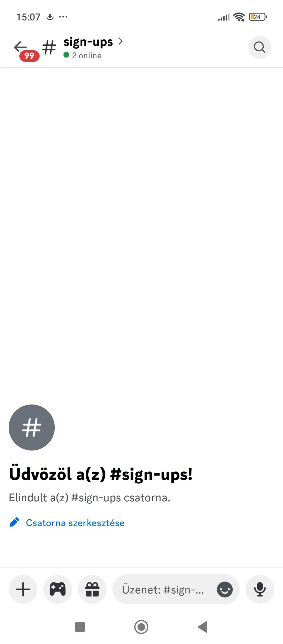283x644 pixels.
Task: Focus the Üzenet: #sign-... message field
Action: [176, 590]
